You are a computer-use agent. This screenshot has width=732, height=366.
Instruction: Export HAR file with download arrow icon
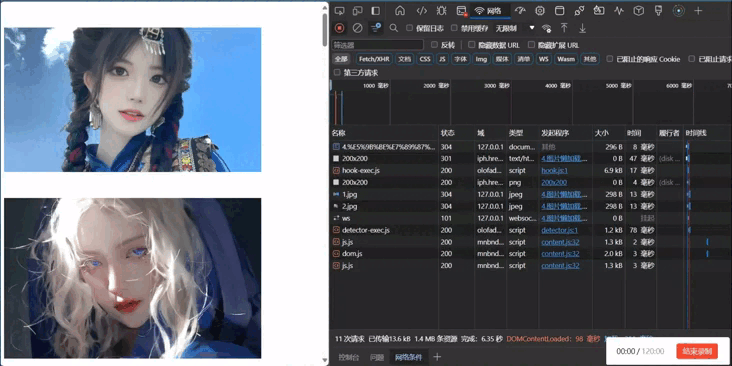tap(582, 28)
